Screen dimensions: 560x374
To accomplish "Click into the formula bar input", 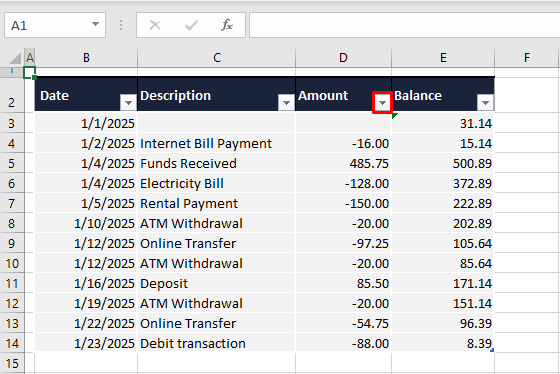I will (404, 25).
